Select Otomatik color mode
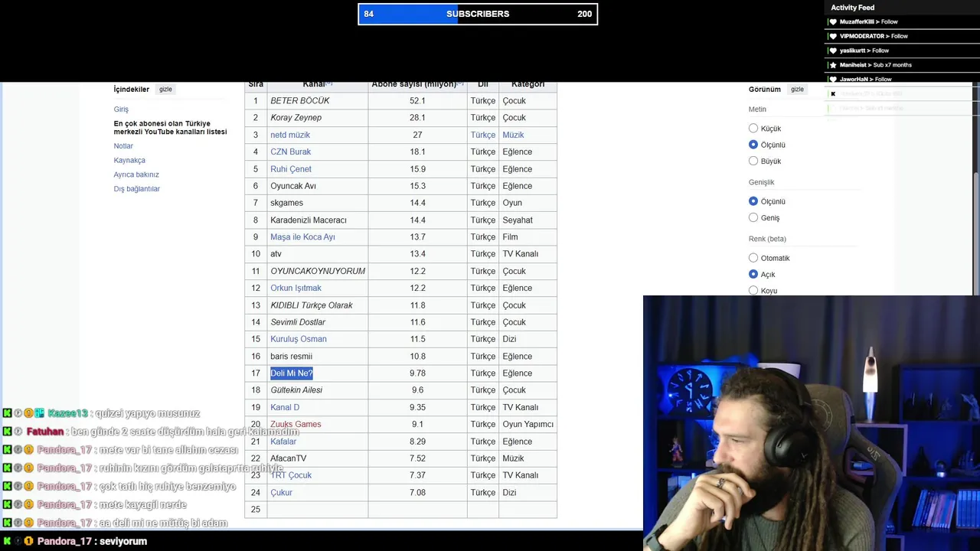The width and height of the screenshot is (980, 551). point(753,258)
